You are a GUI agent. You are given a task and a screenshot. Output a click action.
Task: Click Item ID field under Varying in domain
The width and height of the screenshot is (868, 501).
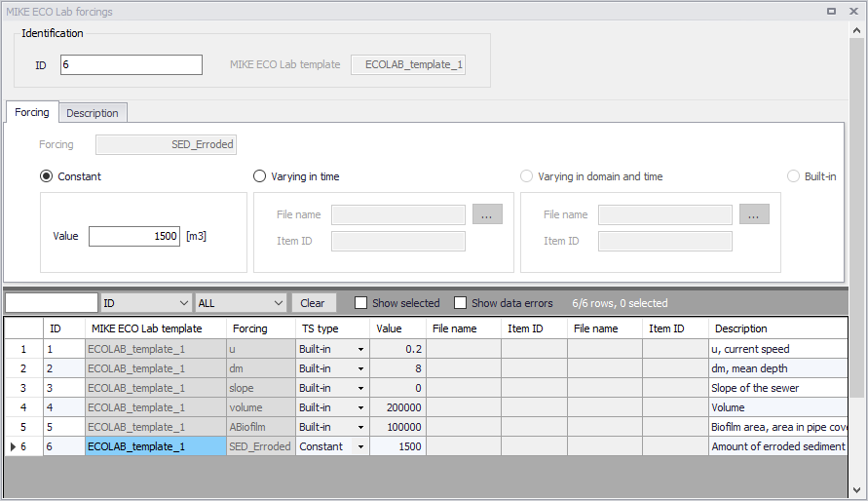tap(664, 242)
